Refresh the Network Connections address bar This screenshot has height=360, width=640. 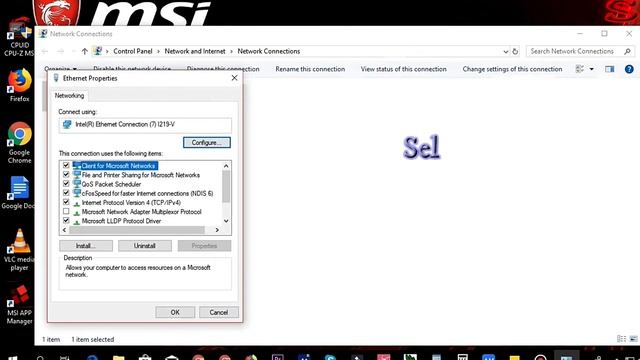(x=515, y=51)
